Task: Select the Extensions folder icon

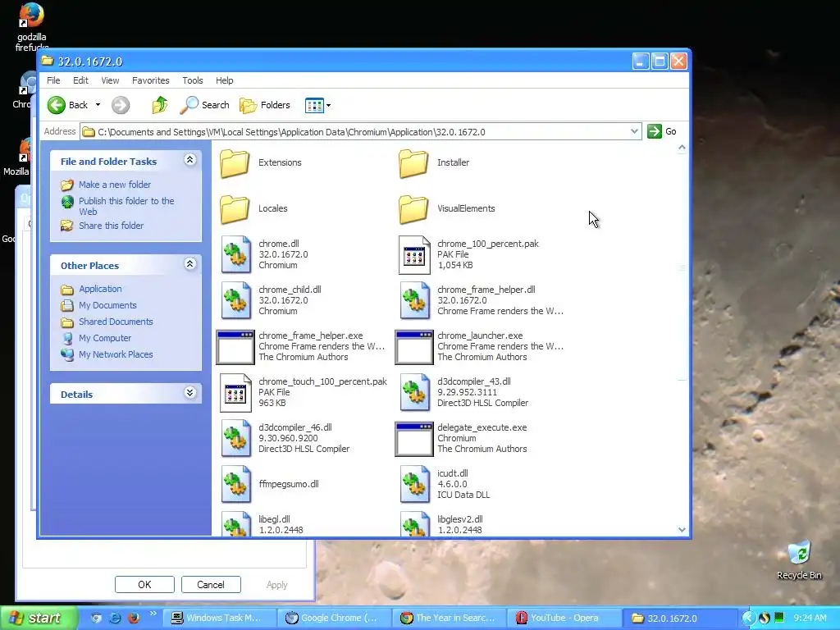Action: point(235,163)
